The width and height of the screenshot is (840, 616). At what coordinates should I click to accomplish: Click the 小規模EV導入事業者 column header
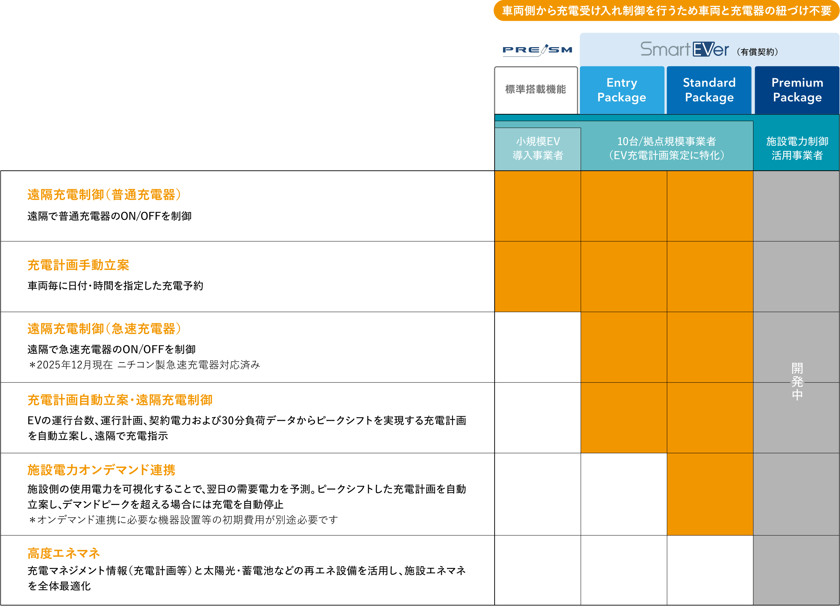point(538,148)
